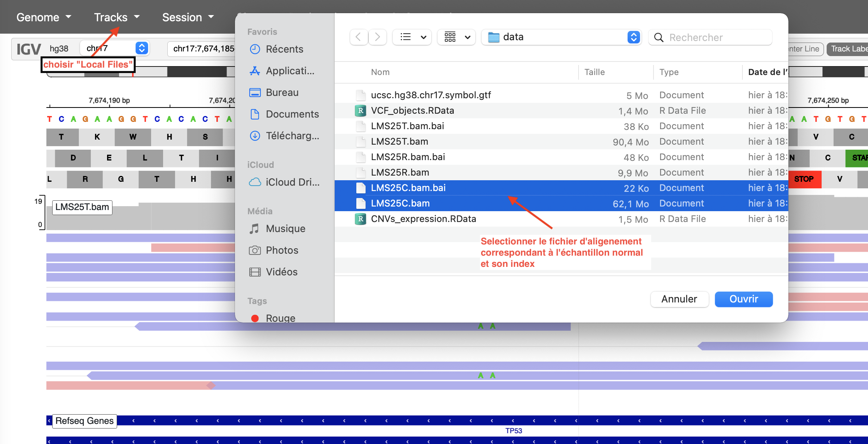868x444 pixels.
Task: Select Bureau in the sidebar
Action: pos(282,92)
